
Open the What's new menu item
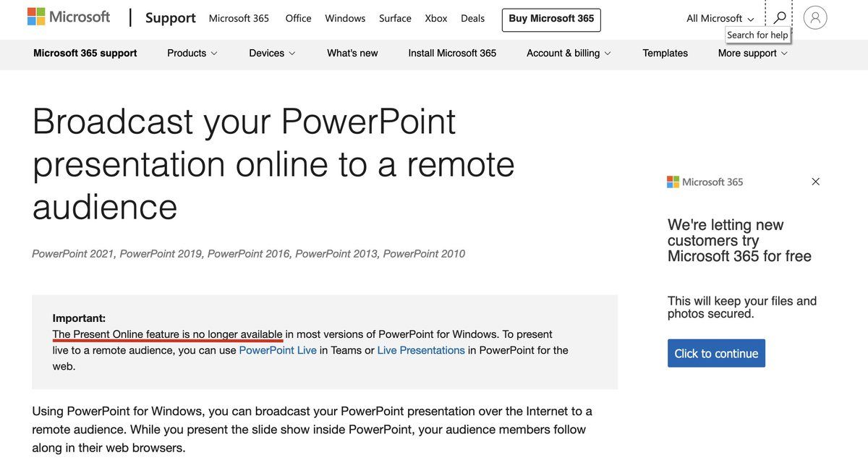click(352, 53)
